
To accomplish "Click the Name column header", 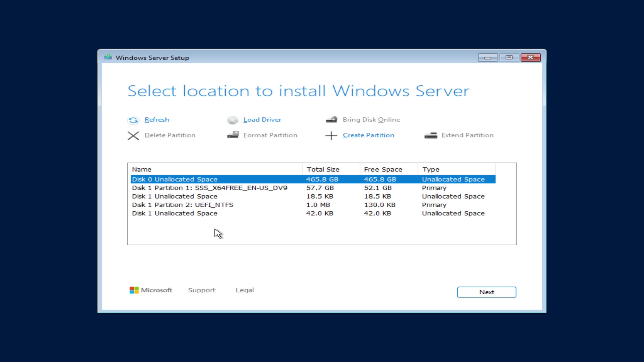I will tap(142, 169).
